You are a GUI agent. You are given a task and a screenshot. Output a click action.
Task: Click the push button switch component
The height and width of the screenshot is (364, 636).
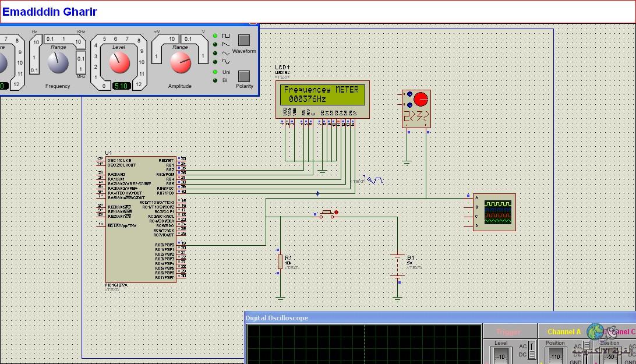(327, 214)
